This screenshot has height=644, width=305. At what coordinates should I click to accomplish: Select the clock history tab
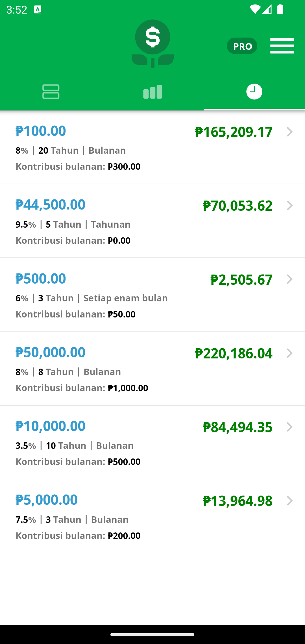point(254,92)
